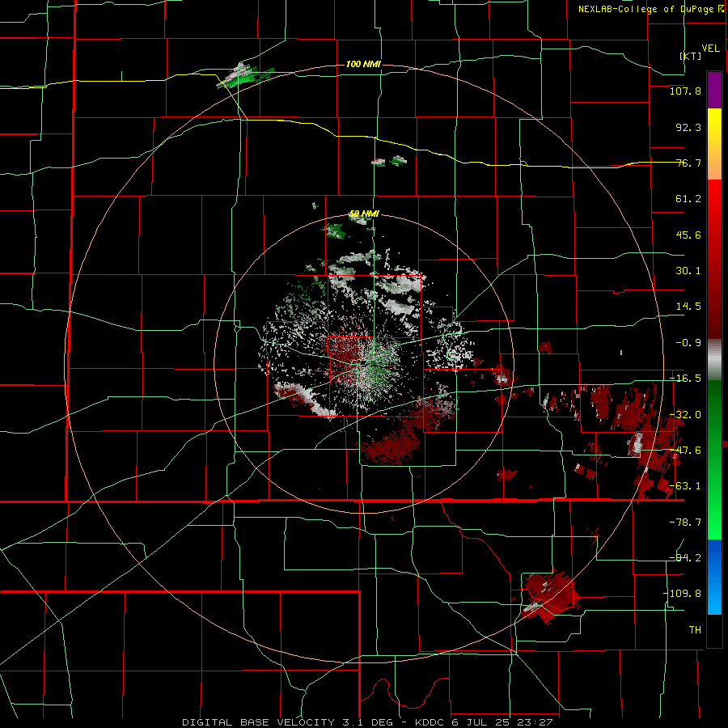Select the 45.6 scale value

pyautogui.click(x=688, y=235)
